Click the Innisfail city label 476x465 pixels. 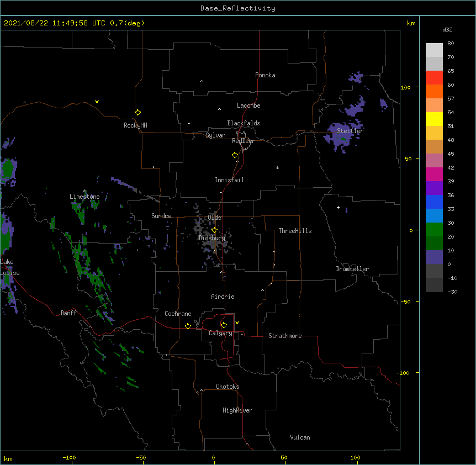[229, 180]
